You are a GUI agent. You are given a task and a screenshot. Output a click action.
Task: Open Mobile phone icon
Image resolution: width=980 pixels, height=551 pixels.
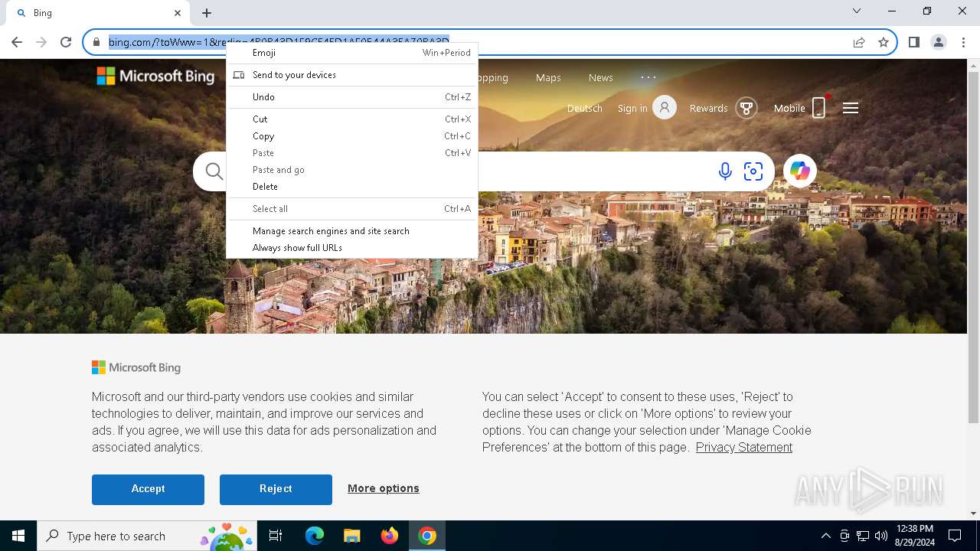click(819, 108)
